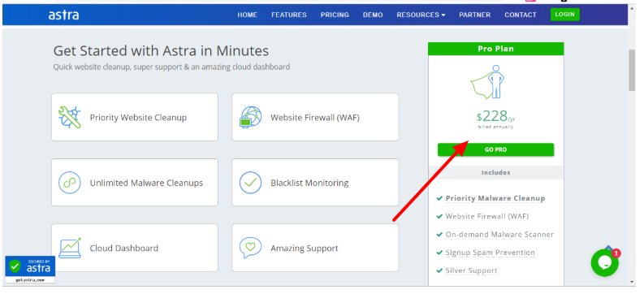Open the green chat widget bubble
The height and width of the screenshot is (294, 644).
[604, 263]
